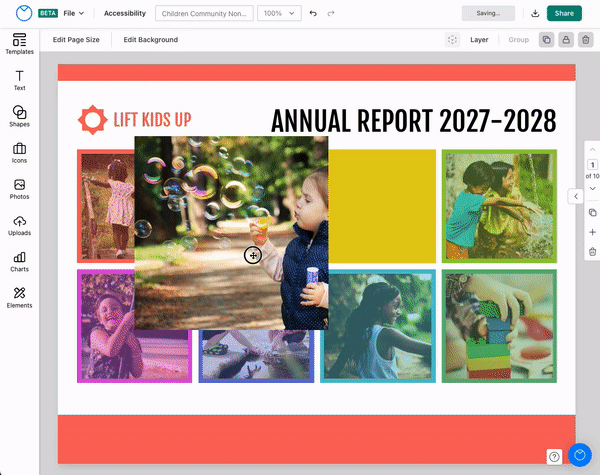Open the Shapes panel
Viewport: 600px width, 475px height.
(x=20, y=116)
